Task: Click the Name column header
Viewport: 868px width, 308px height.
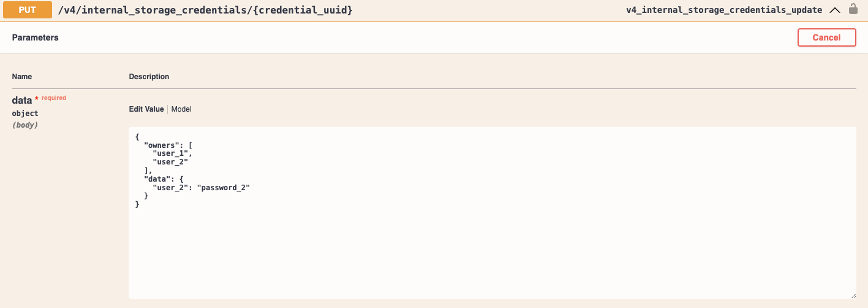Action: 22,77
